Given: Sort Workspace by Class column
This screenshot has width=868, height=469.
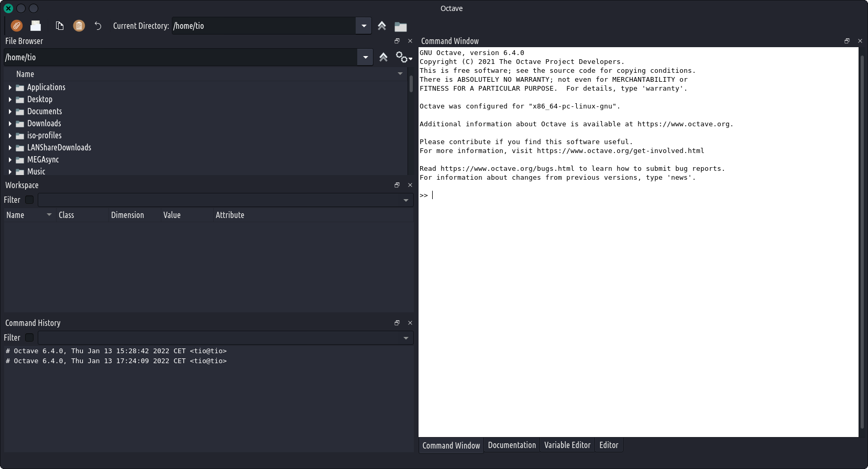Looking at the screenshot, I should pyautogui.click(x=82, y=215).
